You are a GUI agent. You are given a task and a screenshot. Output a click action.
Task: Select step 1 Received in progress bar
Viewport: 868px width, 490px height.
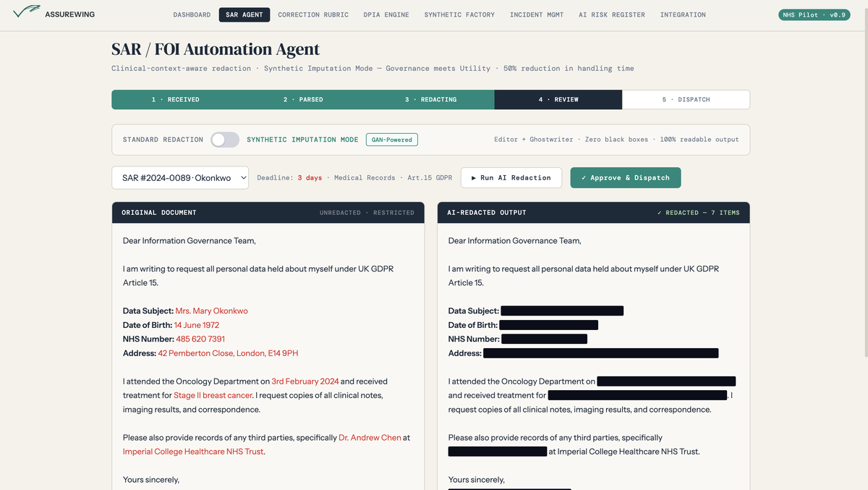[175, 99]
